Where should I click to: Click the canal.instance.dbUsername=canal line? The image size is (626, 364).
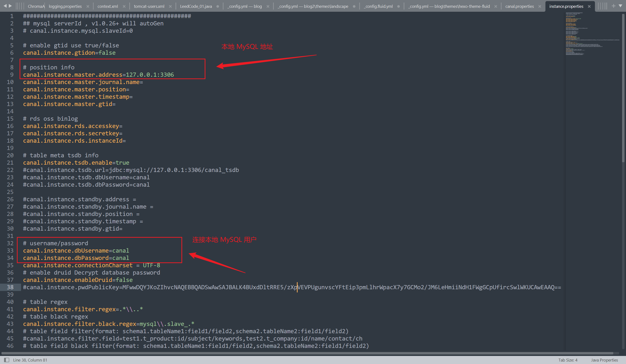click(76, 250)
